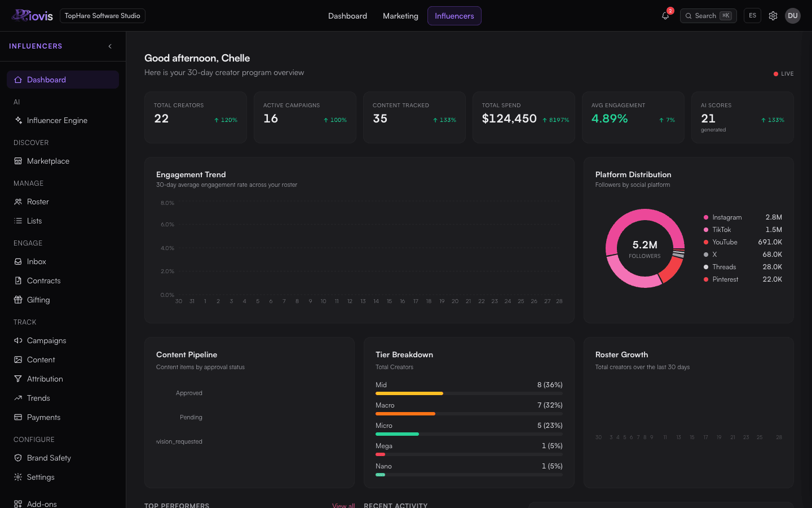The height and width of the screenshot is (508, 812).
Task: Click the Trends arrow icon
Action: coord(18,398)
